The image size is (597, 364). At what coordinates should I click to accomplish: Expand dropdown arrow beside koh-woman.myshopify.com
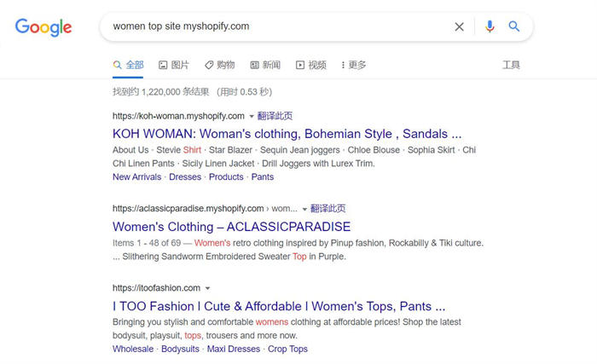(x=252, y=116)
